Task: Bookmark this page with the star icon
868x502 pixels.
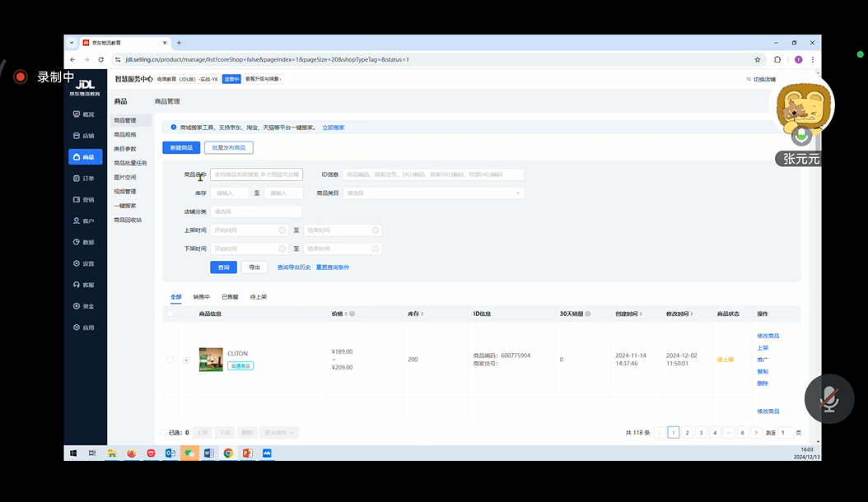Action: pyautogui.click(x=758, y=59)
